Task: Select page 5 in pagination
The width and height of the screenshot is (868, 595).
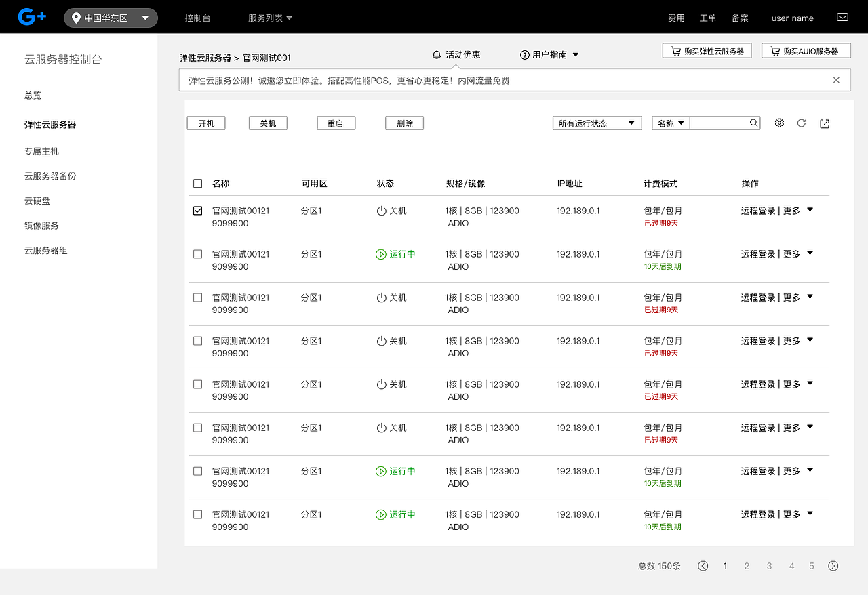Action: (x=811, y=566)
